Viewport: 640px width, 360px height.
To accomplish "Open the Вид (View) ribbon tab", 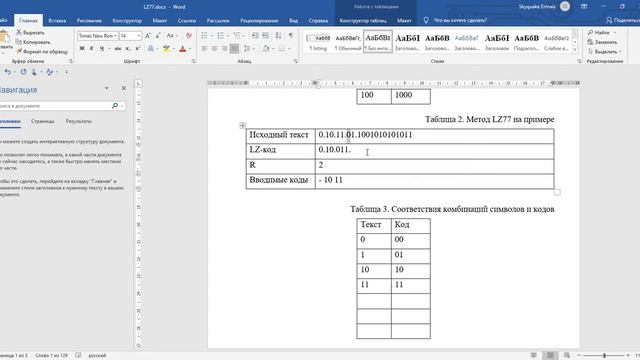I will 293,20.
